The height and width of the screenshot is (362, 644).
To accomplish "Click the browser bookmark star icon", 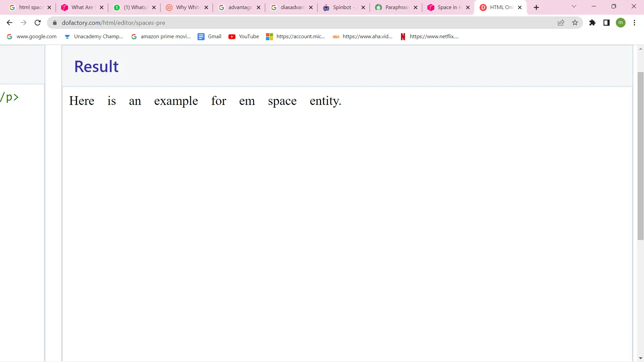I will [575, 22].
